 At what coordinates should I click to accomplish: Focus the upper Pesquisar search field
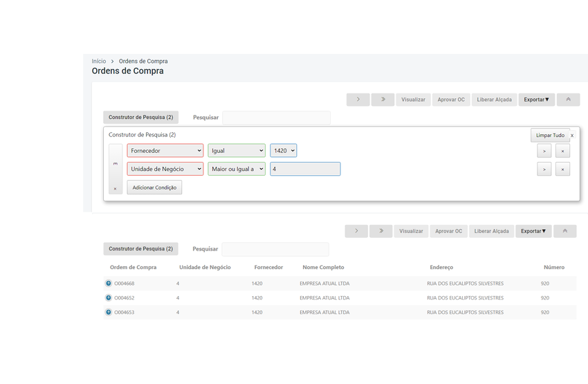277,118
